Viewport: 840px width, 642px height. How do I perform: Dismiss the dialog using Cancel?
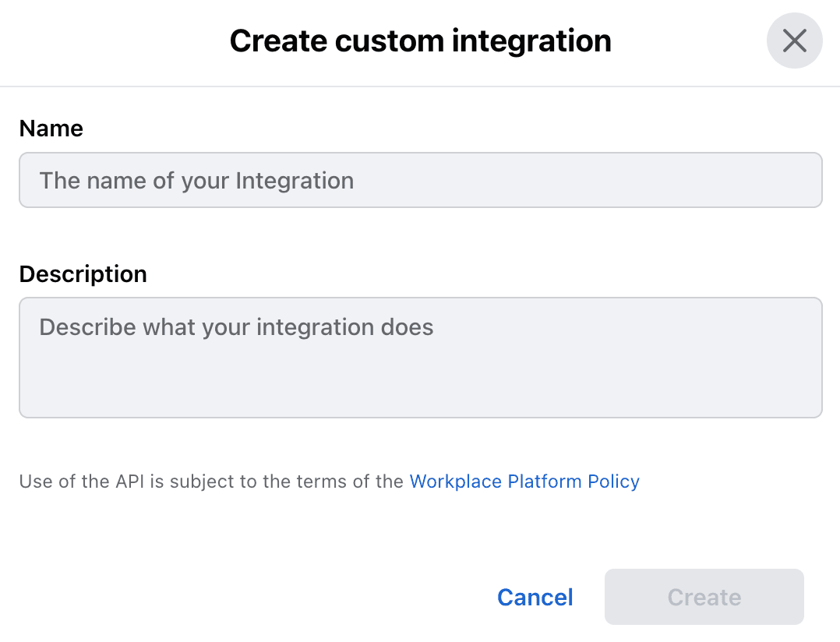pyautogui.click(x=535, y=597)
